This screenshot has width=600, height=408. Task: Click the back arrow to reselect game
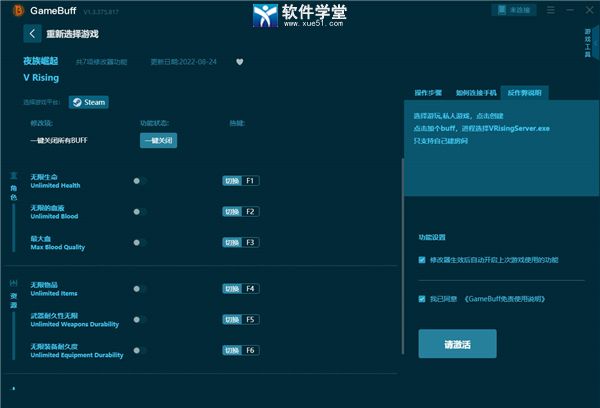pos(32,34)
